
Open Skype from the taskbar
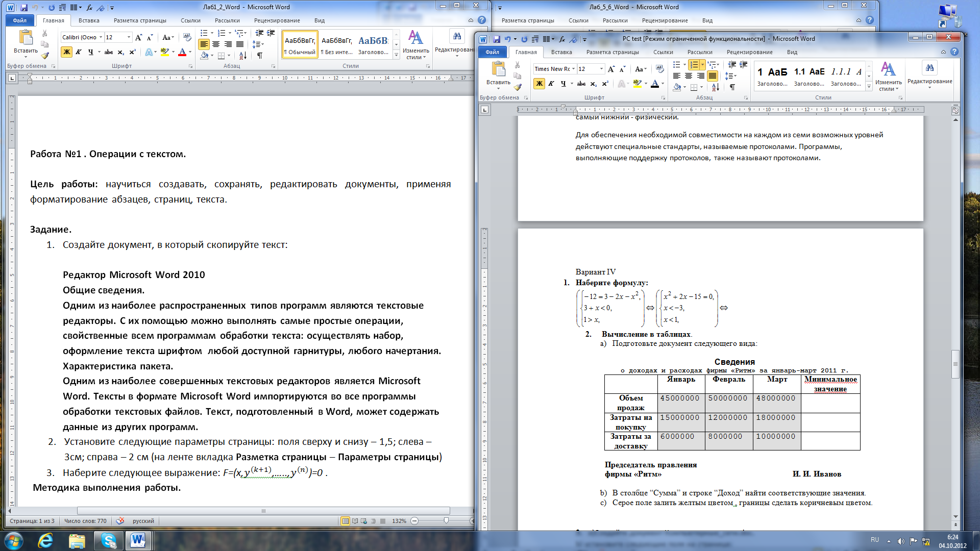click(x=108, y=540)
